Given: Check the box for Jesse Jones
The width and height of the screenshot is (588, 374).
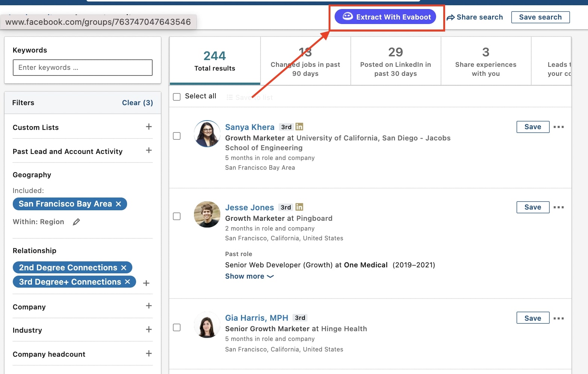Looking at the screenshot, I should click(177, 216).
